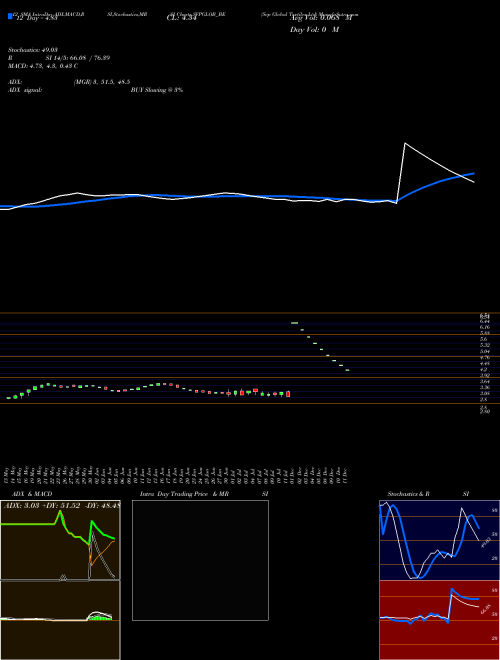
Task: Click the 'ADX signal:' label
Action: [x=24, y=90]
